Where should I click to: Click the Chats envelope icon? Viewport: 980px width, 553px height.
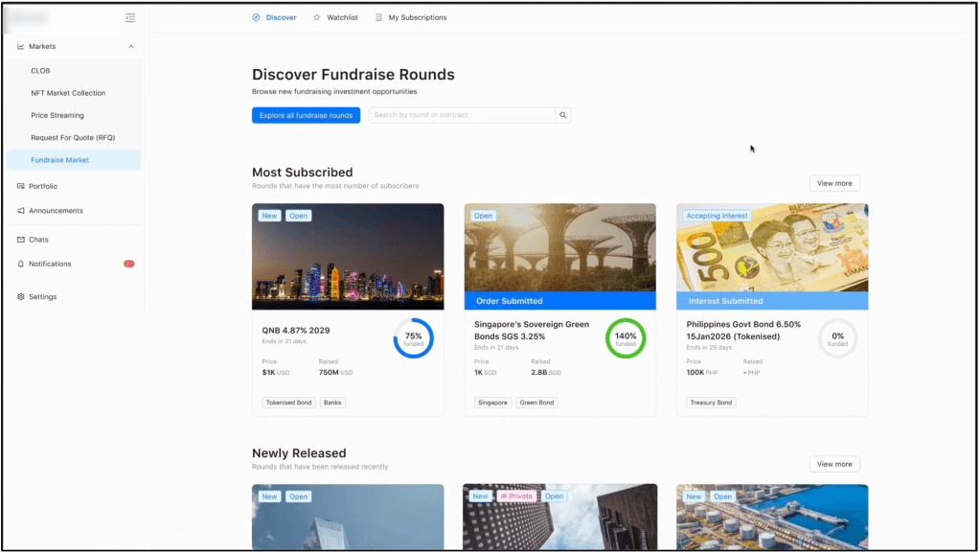(21, 240)
